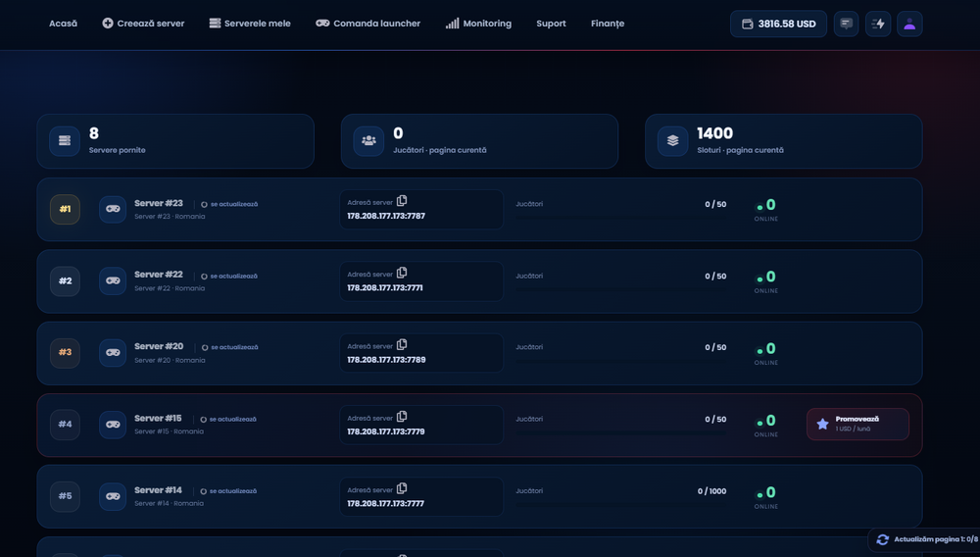Click the 0 Jucători pagina curentă card
980x557 pixels.
[x=479, y=141]
